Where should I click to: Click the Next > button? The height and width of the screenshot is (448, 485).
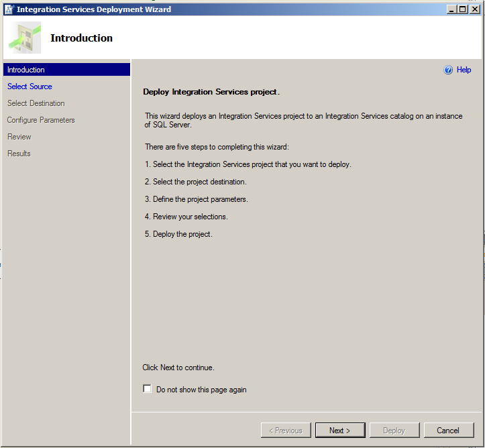tap(340, 430)
